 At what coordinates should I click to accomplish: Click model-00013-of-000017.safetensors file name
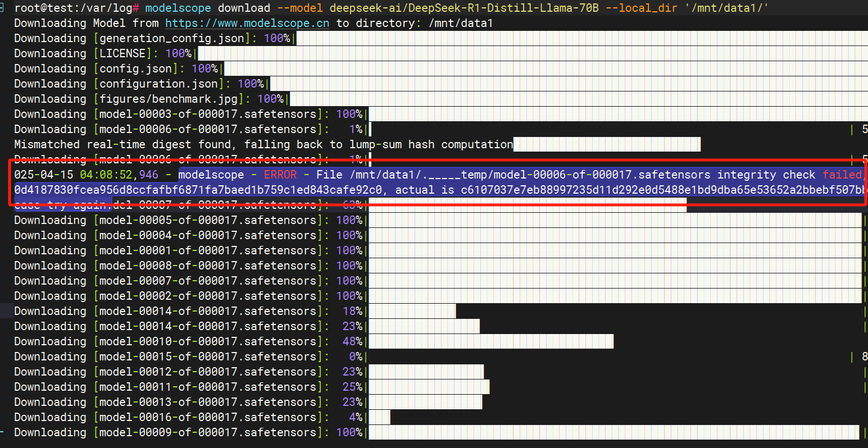point(208,402)
